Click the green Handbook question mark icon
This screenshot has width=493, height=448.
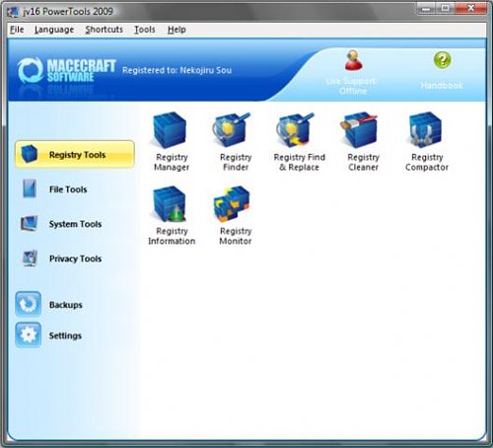[x=442, y=60]
